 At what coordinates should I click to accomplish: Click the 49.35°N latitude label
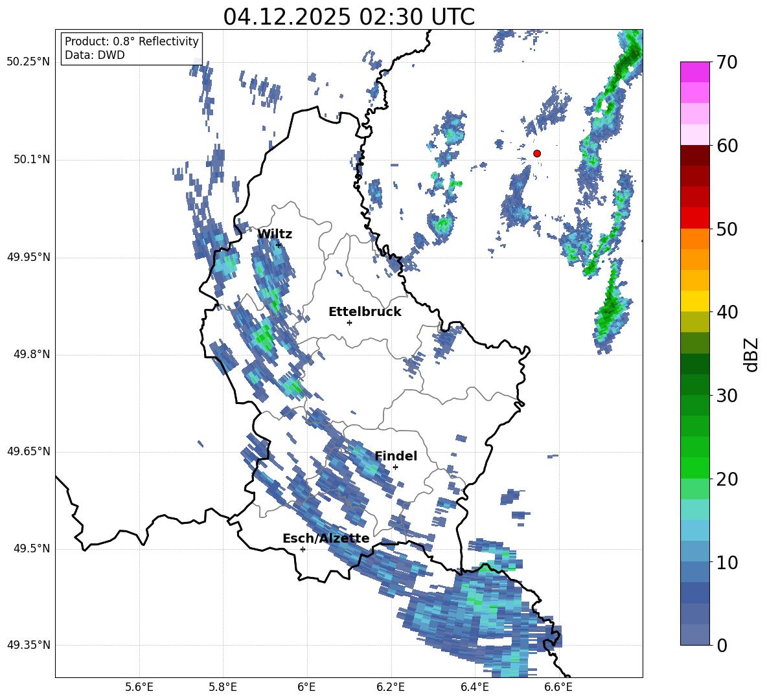coord(29,645)
